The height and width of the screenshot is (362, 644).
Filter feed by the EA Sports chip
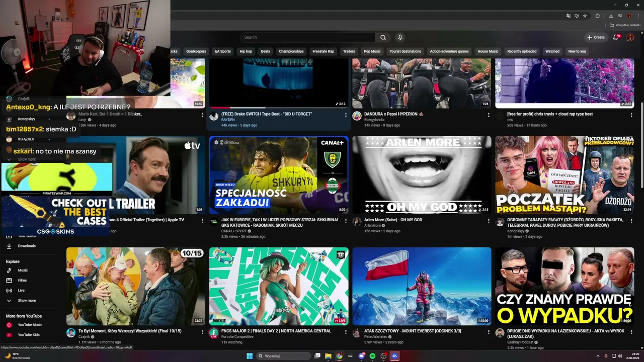223,51
